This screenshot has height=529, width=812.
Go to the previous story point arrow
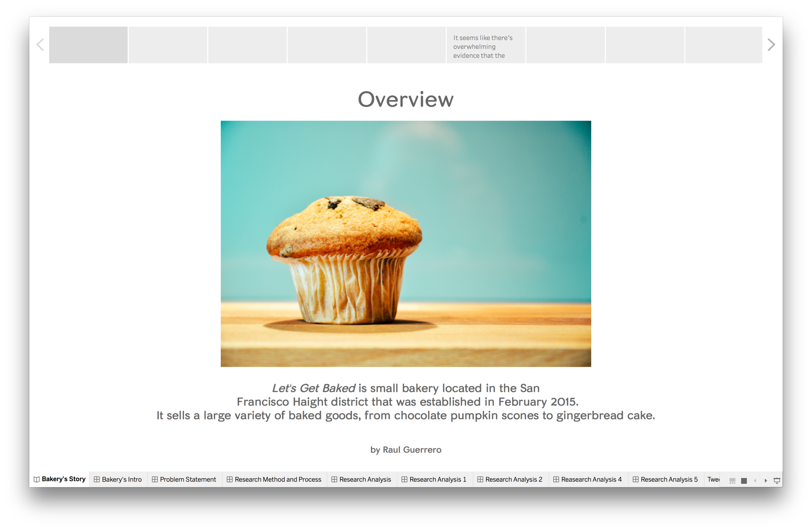click(x=40, y=45)
